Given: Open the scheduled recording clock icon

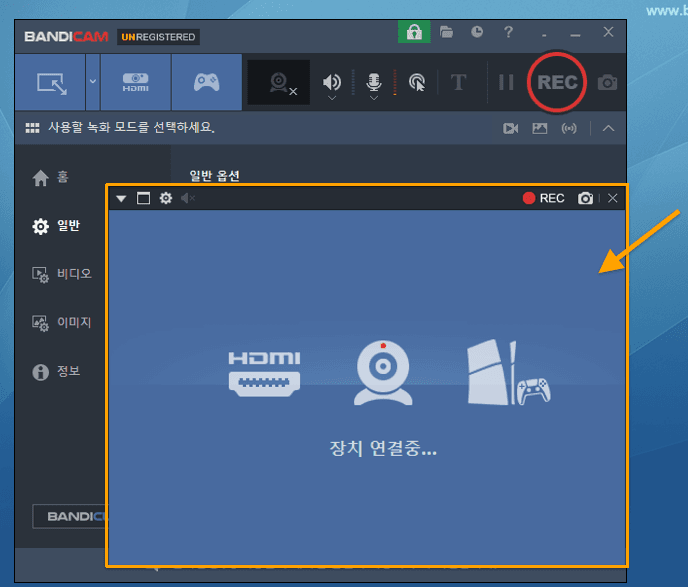Looking at the screenshot, I should 477,32.
